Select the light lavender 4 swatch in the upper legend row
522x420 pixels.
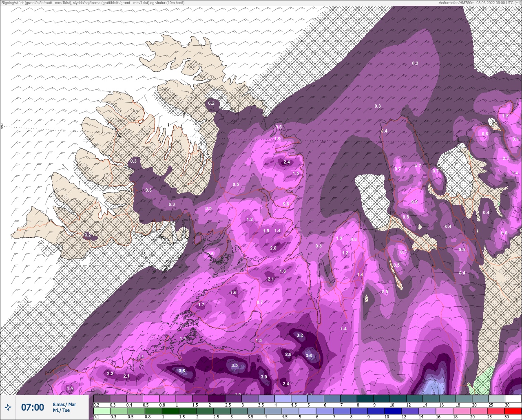pyautogui.click(x=283, y=398)
